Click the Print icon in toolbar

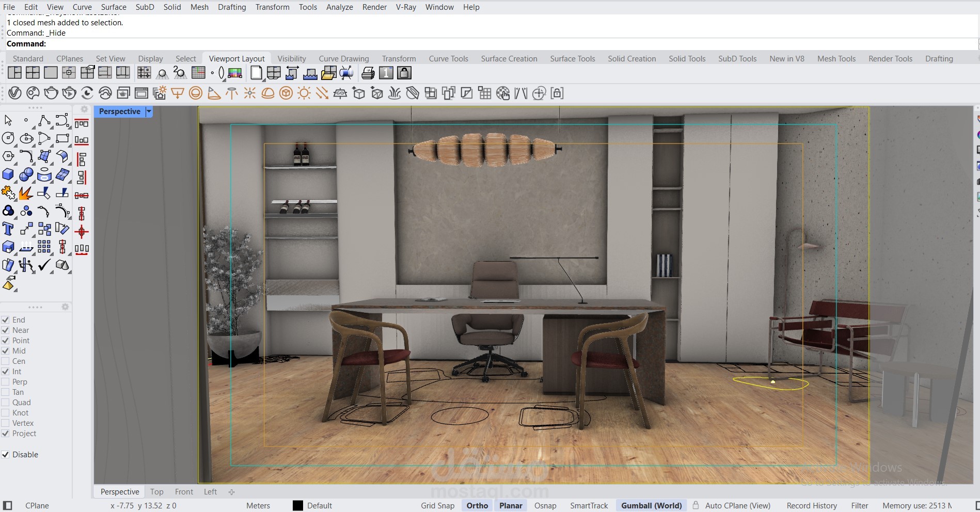(x=368, y=73)
